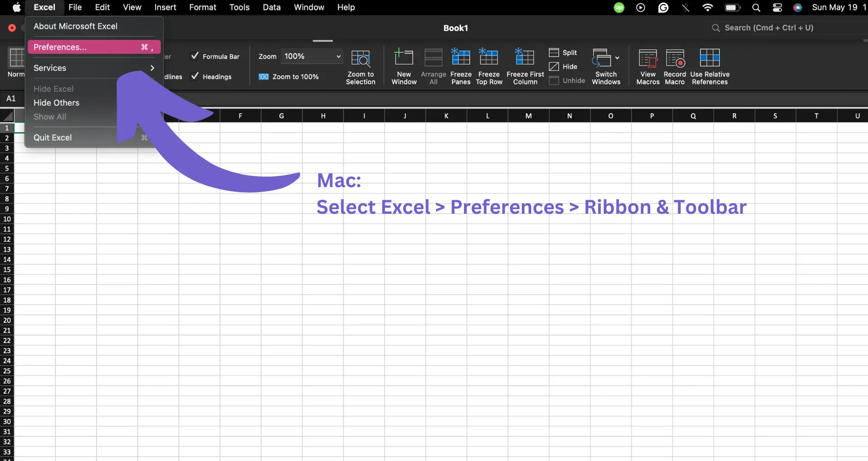This screenshot has width=868, height=461.
Task: Toggle the Formula Bar checkbox
Action: [195, 56]
